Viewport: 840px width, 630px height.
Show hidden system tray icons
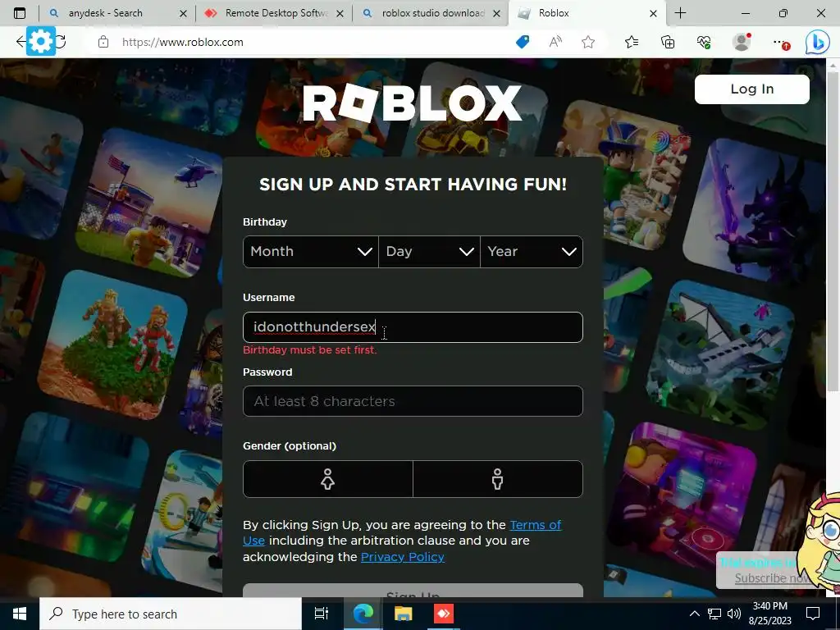point(694,614)
